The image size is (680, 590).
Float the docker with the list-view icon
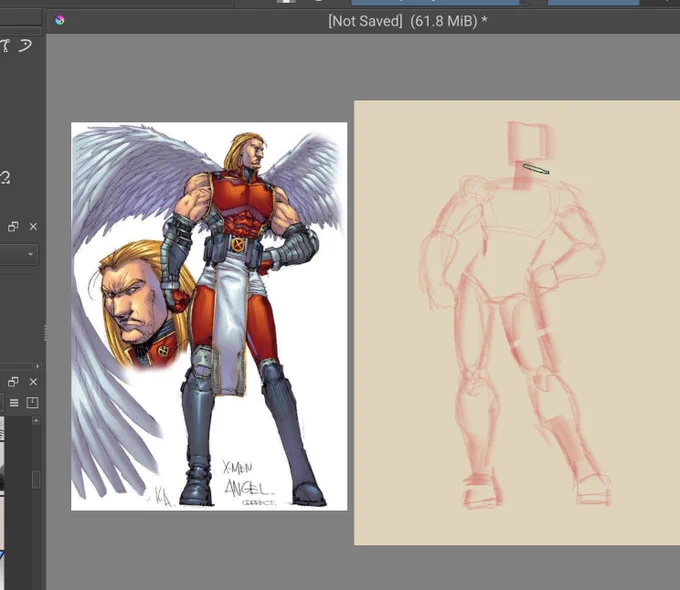(x=13, y=382)
